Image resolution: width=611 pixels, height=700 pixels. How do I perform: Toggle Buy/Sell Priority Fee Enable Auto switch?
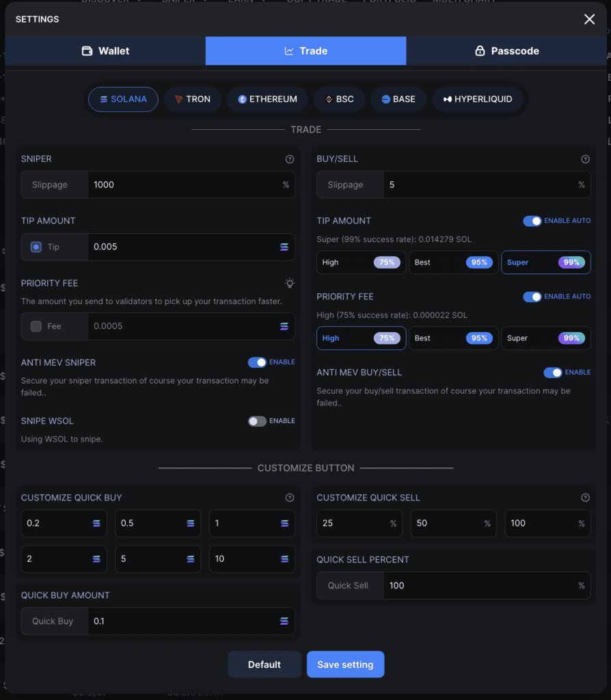pyautogui.click(x=532, y=297)
